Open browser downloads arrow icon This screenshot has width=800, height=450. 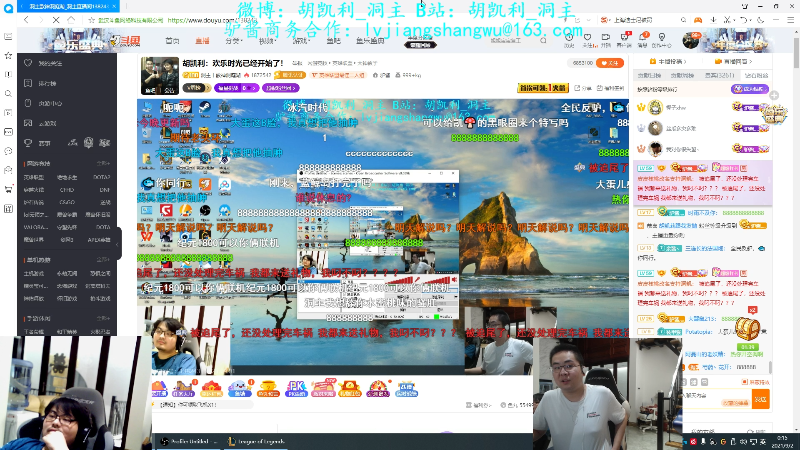pyautogui.click(x=713, y=20)
